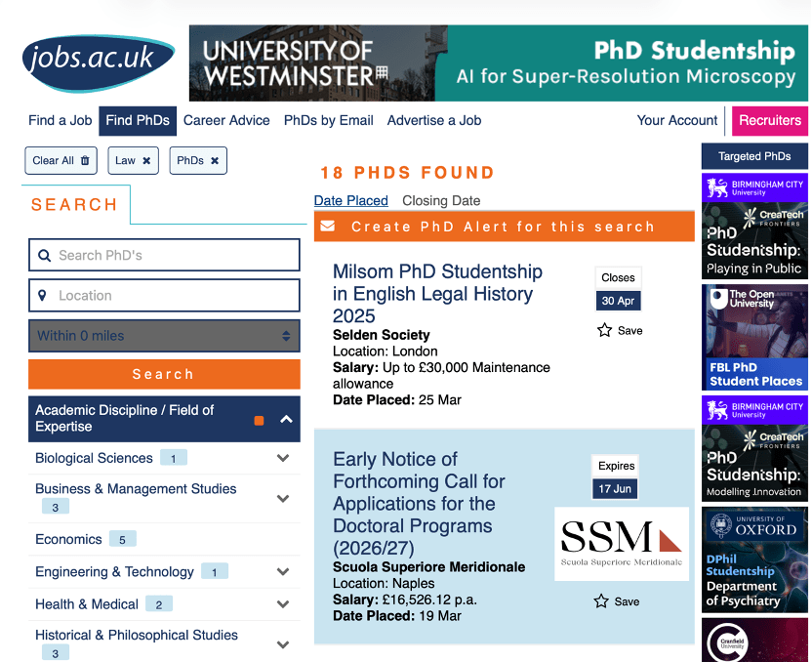Open Oxford DPhil Studentship Psychiatry ad
Viewport: 812px width, 662px height.
pos(754,559)
